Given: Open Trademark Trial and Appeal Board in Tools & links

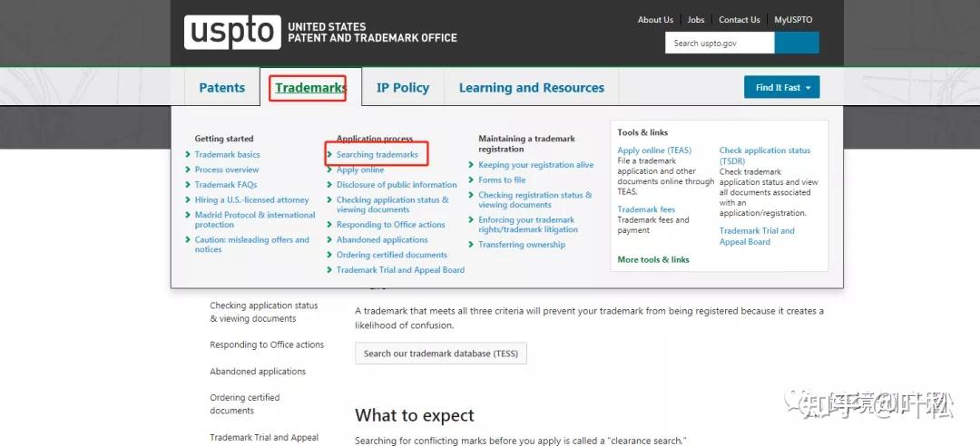Looking at the screenshot, I should (x=757, y=236).
